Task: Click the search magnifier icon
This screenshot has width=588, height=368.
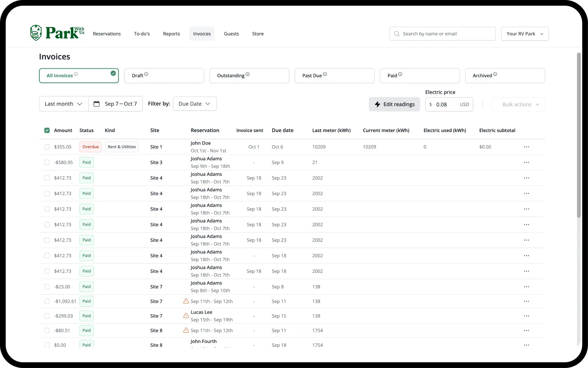Action: (x=397, y=34)
